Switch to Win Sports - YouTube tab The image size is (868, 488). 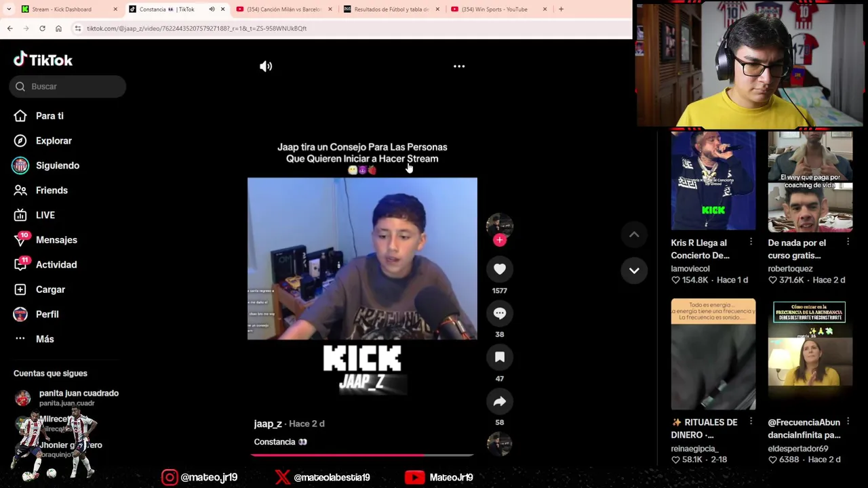coord(498,9)
